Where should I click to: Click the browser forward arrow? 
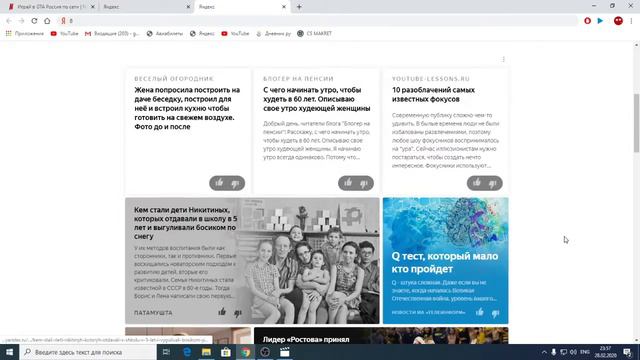click(22, 21)
